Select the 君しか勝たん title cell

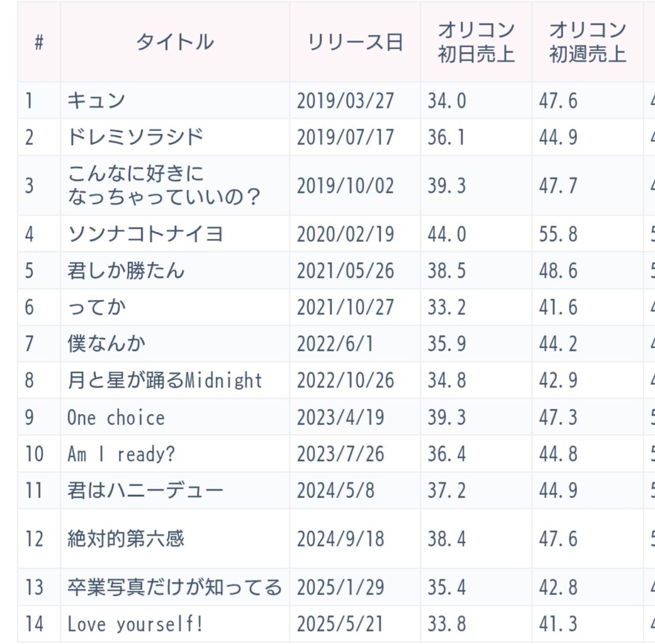click(x=175, y=270)
